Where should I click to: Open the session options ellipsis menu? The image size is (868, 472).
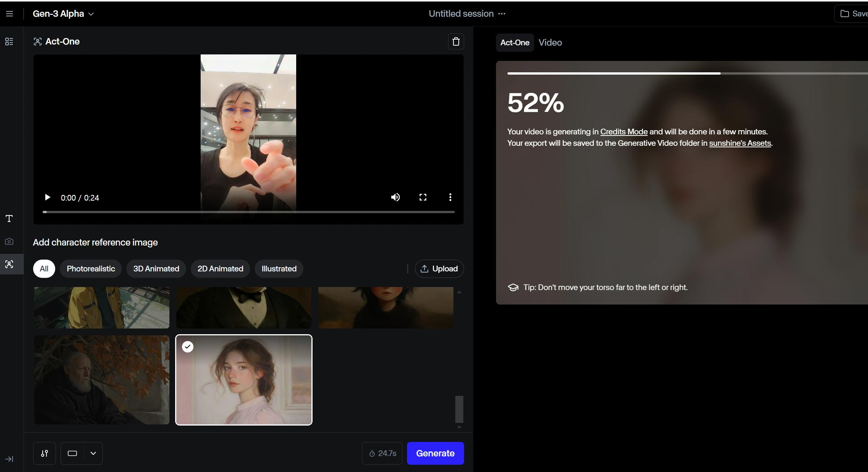[x=502, y=14]
